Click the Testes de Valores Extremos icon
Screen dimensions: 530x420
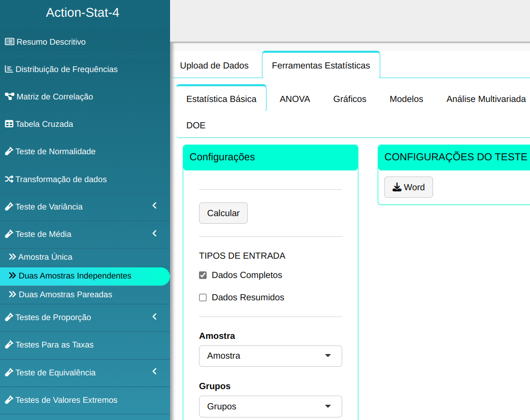point(9,400)
